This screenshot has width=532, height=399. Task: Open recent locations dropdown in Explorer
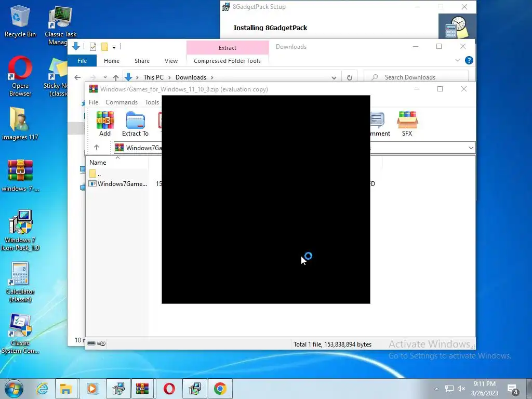(105, 77)
